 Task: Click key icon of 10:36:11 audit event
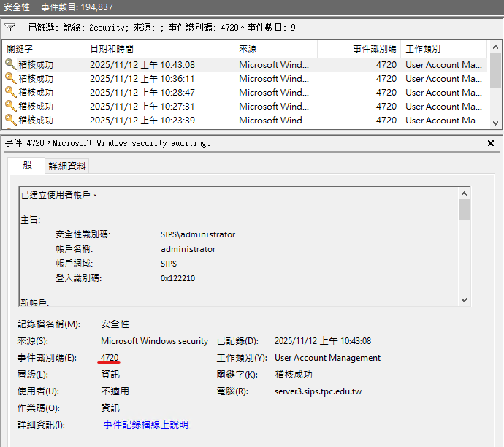pyautogui.click(x=10, y=78)
